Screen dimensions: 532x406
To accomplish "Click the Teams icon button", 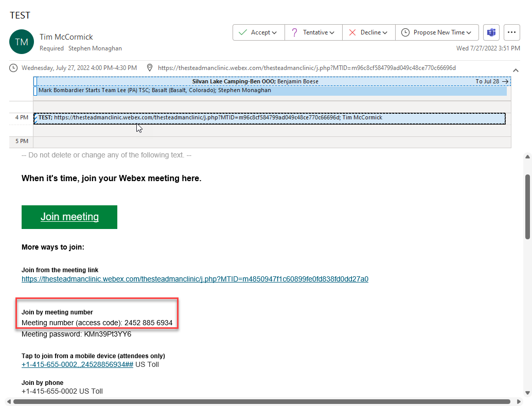I will [x=491, y=32].
